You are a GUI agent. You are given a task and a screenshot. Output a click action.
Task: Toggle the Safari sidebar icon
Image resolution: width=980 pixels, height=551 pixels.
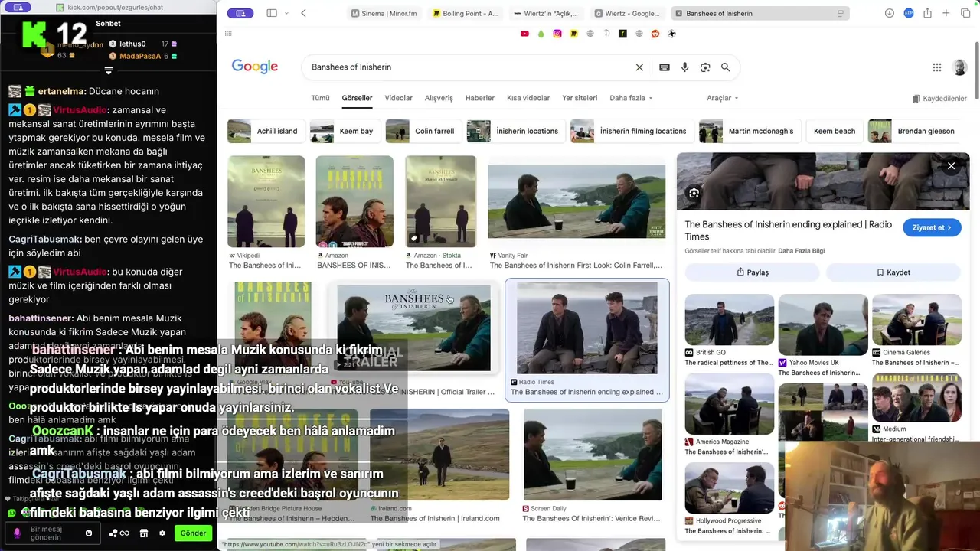[x=272, y=13]
